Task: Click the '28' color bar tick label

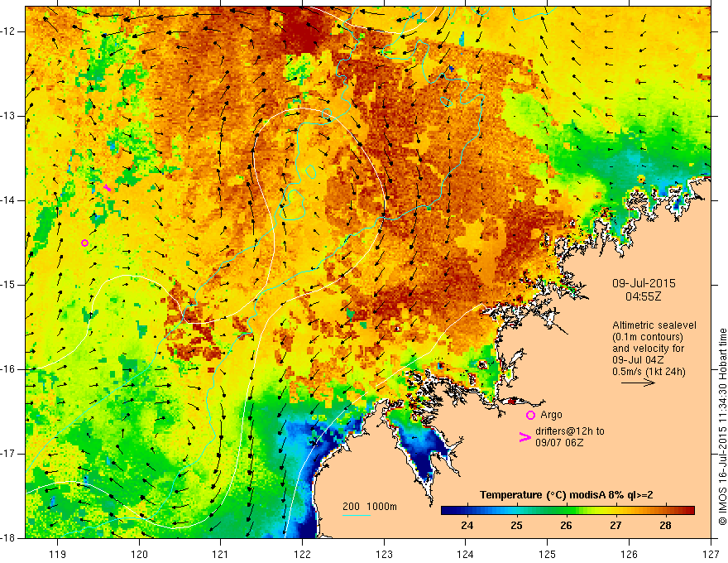Action: tap(665, 526)
